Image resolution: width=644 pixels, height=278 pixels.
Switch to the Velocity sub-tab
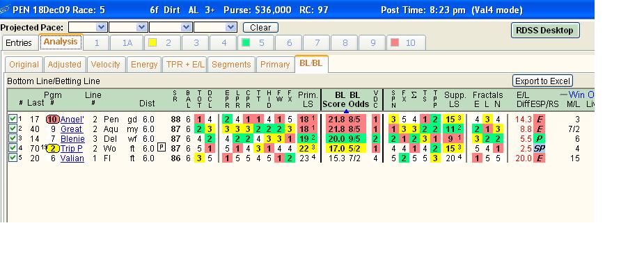106,65
